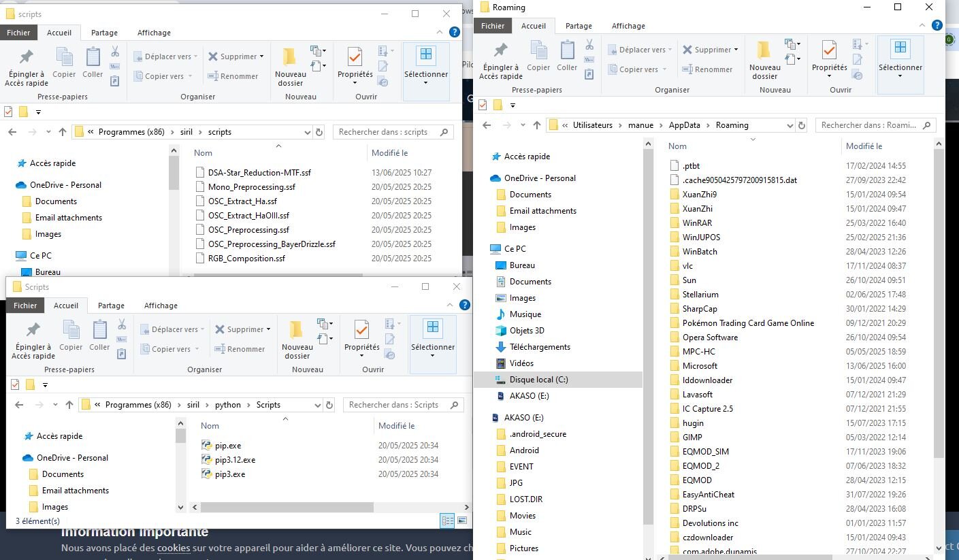Screen dimensions: 959x560
Task: Click the Copier icon in siril scripts window
Action: pyautogui.click(x=65, y=58)
